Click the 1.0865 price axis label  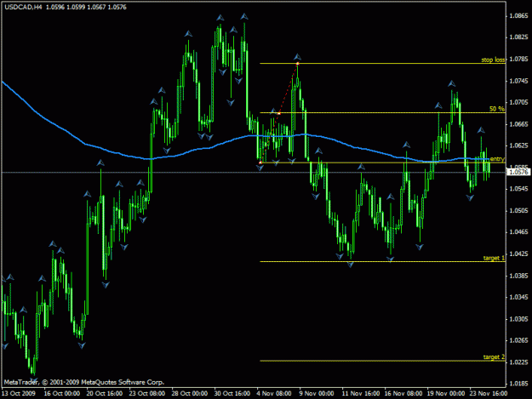click(518, 15)
